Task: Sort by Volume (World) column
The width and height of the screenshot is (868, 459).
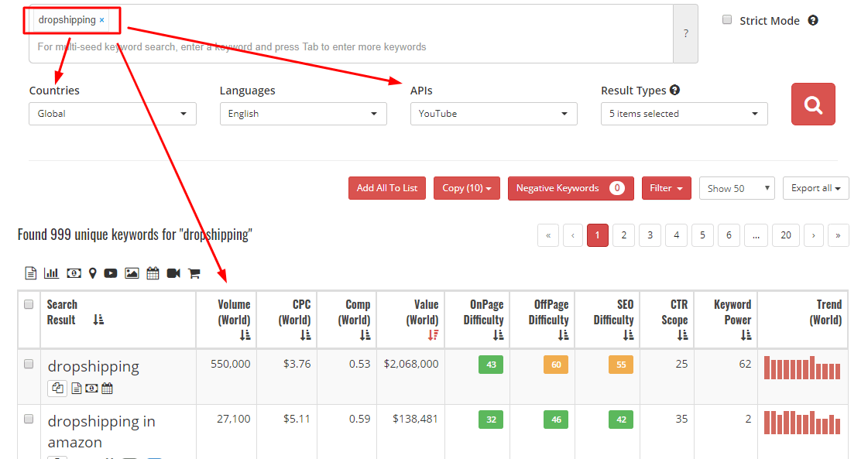Action: tap(245, 335)
